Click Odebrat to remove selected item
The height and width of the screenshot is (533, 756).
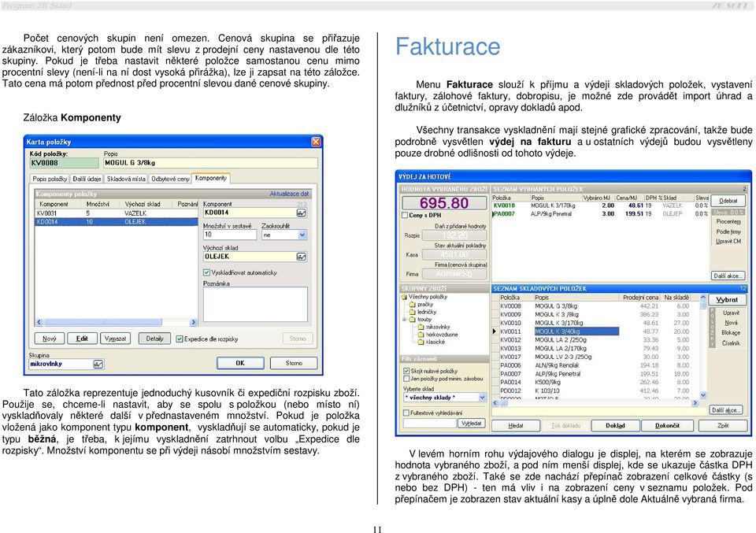coord(728,201)
